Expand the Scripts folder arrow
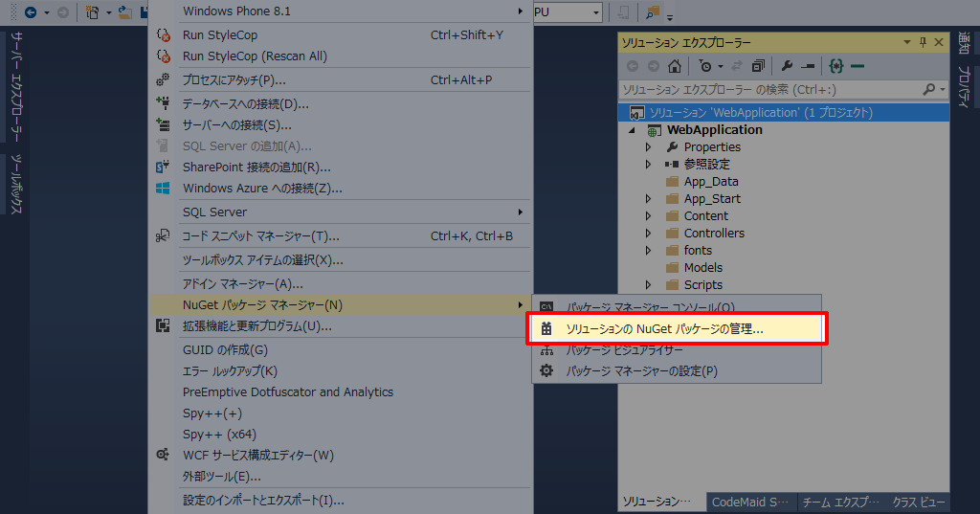Screen dimensions: 980x514 (x=648, y=284)
